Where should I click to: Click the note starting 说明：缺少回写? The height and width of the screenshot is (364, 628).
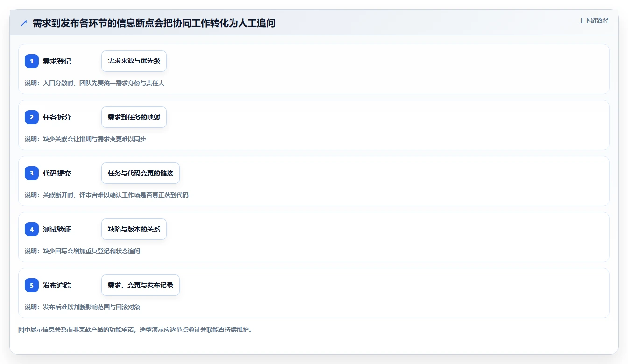83,251
